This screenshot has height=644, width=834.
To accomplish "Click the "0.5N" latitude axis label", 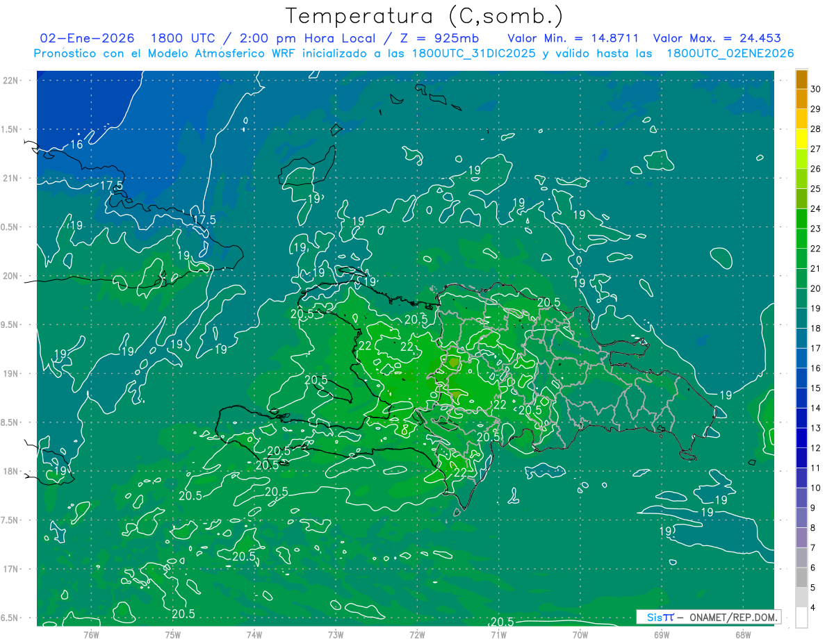I will tap(10, 227).
